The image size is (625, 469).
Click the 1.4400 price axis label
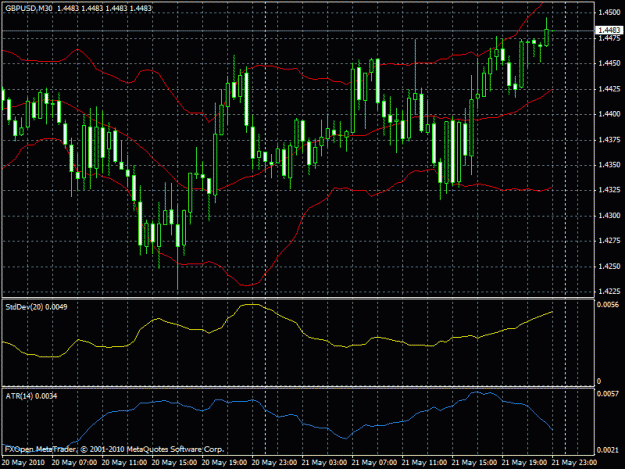pyautogui.click(x=609, y=114)
